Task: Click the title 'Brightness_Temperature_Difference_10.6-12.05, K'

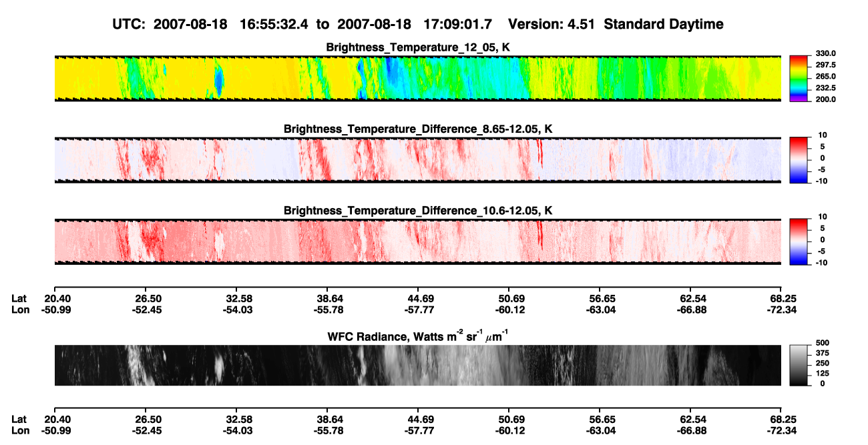Action: pos(418,211)
